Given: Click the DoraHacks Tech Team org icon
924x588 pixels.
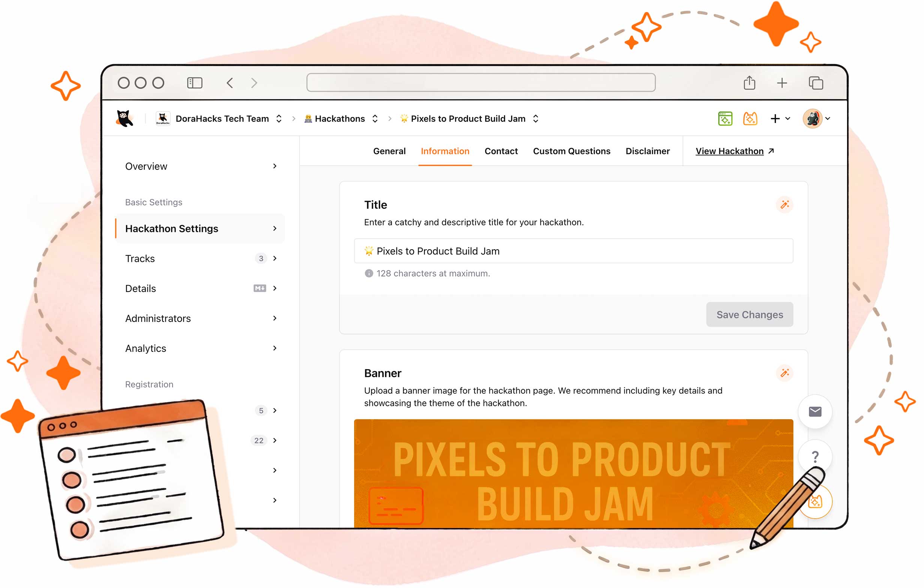Looking at the screenshot, I should click(x=163, y=119).
